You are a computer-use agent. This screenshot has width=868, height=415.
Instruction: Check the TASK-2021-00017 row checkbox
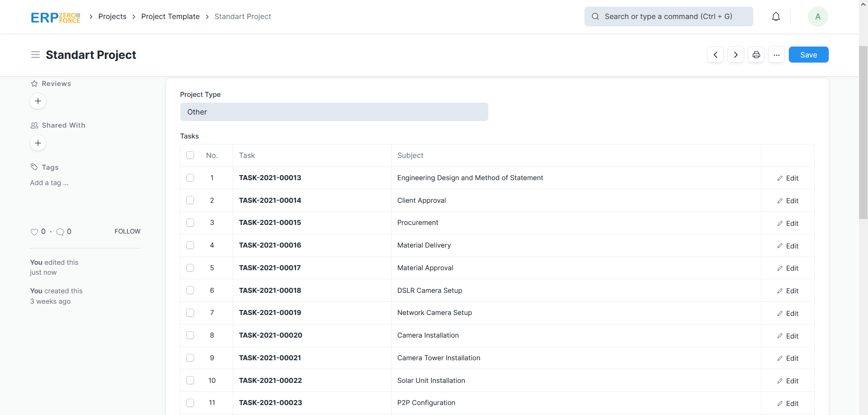point(190,268)
